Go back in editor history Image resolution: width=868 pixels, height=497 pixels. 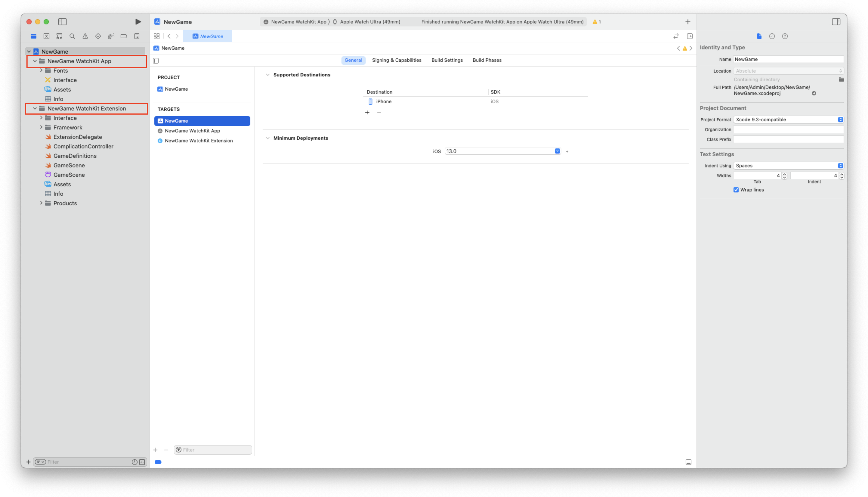169,36
